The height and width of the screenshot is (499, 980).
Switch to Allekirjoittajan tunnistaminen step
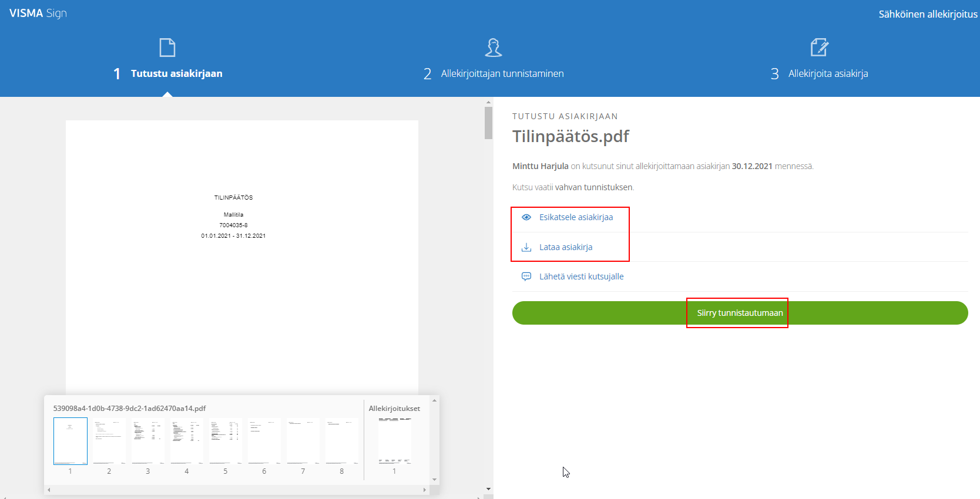[502, 73]
